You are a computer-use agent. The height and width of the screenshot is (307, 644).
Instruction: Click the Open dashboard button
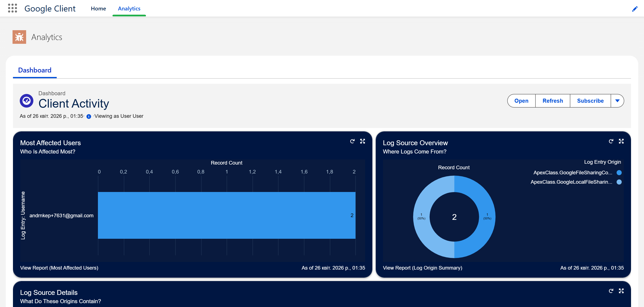tap(521, 101)
